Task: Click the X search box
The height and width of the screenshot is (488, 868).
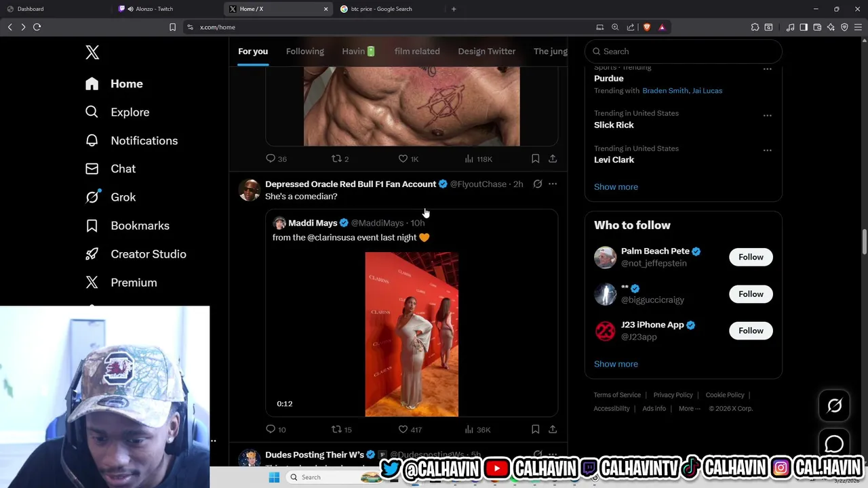Action: 684,52
